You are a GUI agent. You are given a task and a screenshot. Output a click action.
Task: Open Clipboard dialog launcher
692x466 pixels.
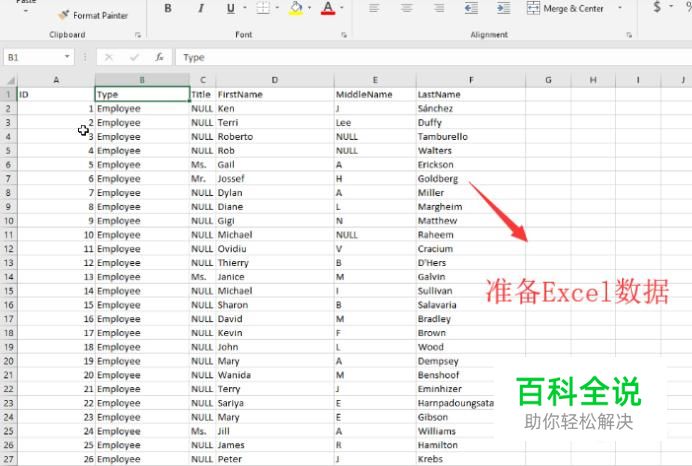(x=138, y=35)
